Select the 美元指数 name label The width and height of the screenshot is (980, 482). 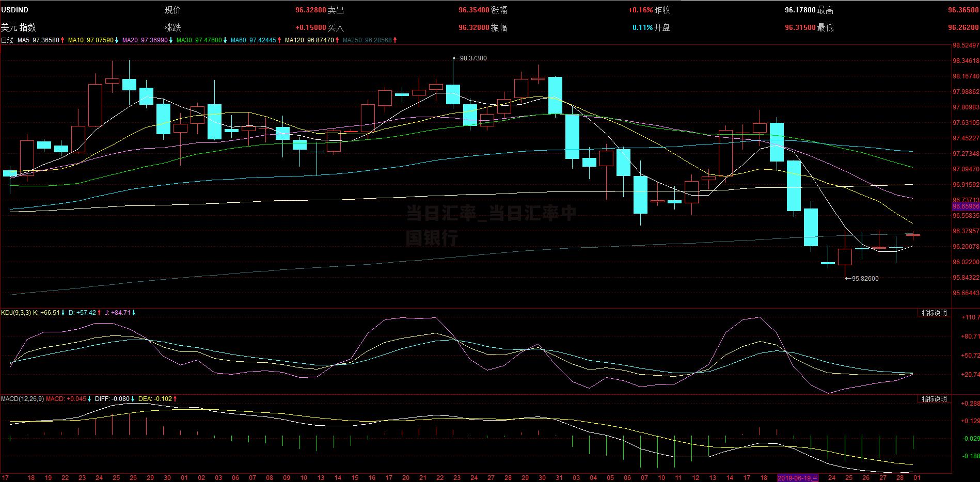[18, 27]
